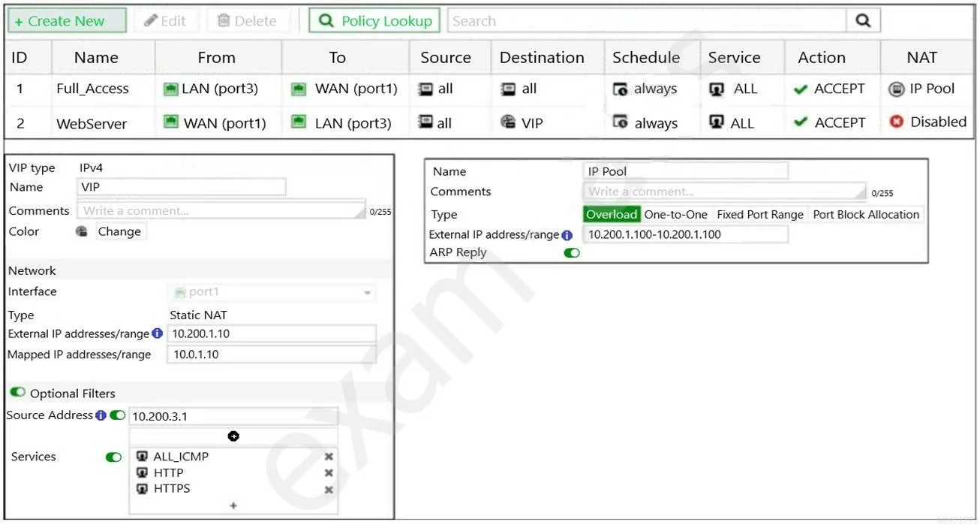Click the Source Address info icon
Viewport: 980px width, 525px height.
point(101,415)
